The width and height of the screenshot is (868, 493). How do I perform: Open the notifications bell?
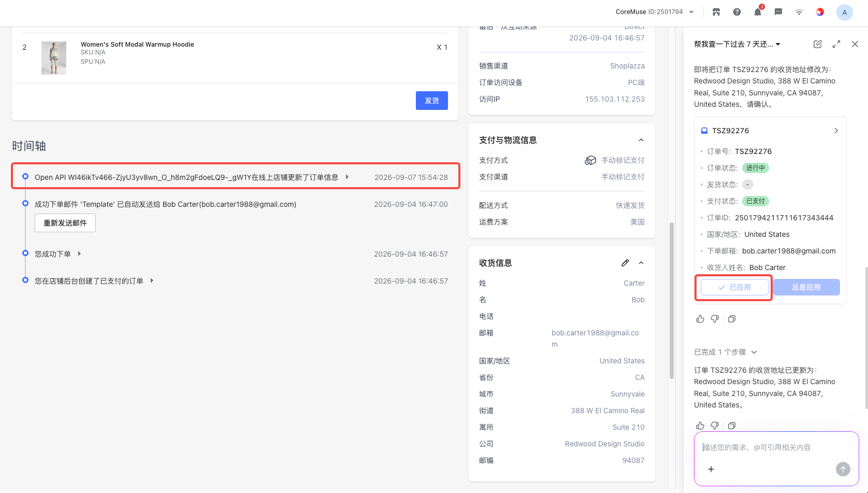pyautogui.click(x=758, y=12)
